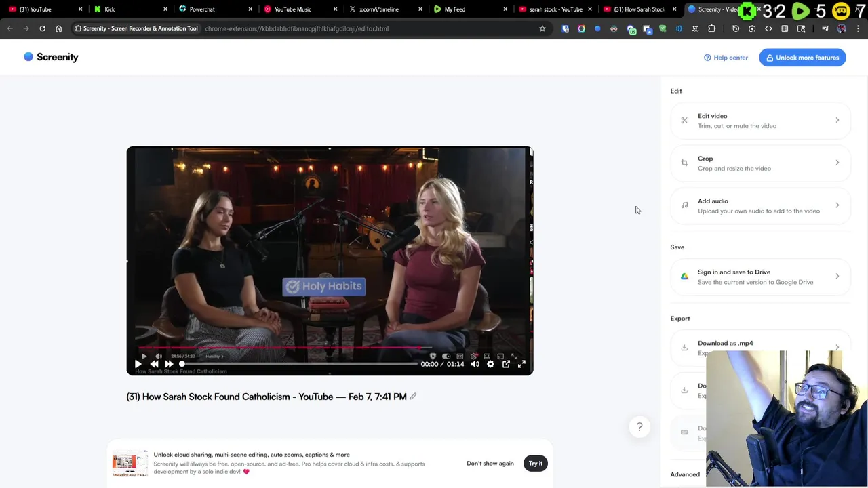Open the media control music list icon
This screenshot has width=868, height=488.
pos(825,28)
